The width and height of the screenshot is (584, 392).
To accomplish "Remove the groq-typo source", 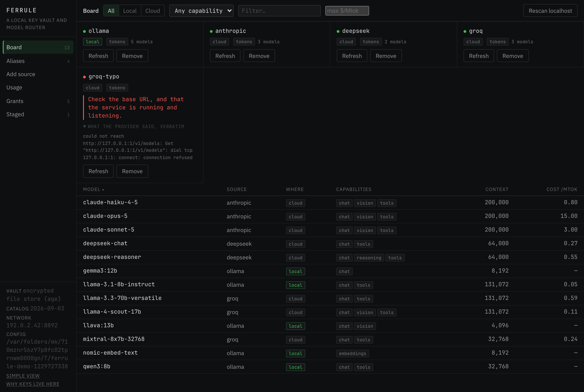I will [132, 171].
